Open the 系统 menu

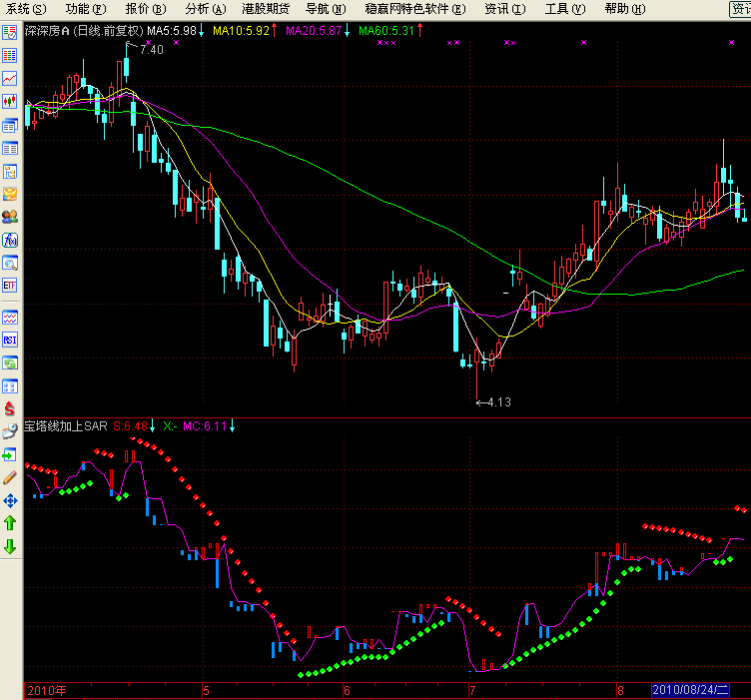pos(25,9)
